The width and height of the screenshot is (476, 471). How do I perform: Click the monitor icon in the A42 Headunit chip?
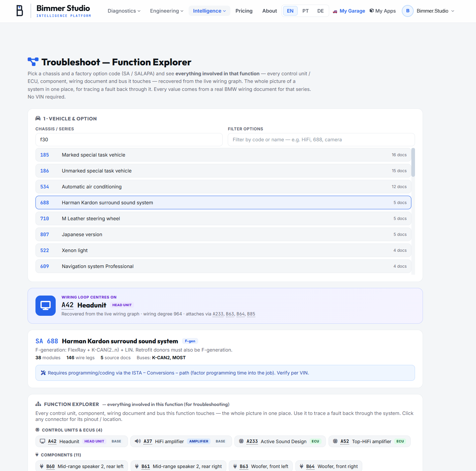point(42,441)
